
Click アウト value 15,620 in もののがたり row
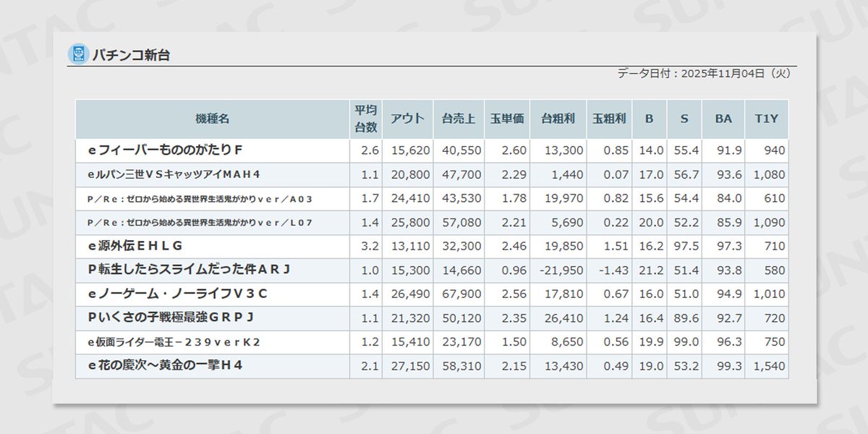click(411, 150)
